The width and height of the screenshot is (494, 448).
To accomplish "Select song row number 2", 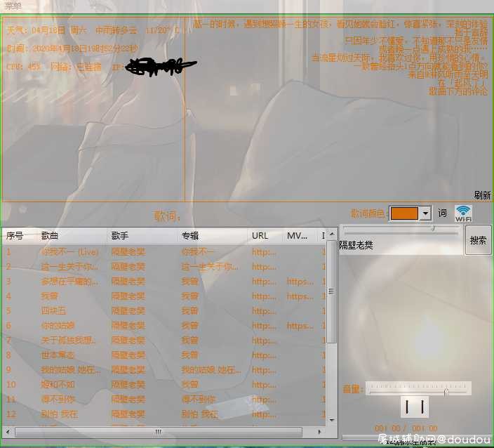I will [x=163, y=266].
